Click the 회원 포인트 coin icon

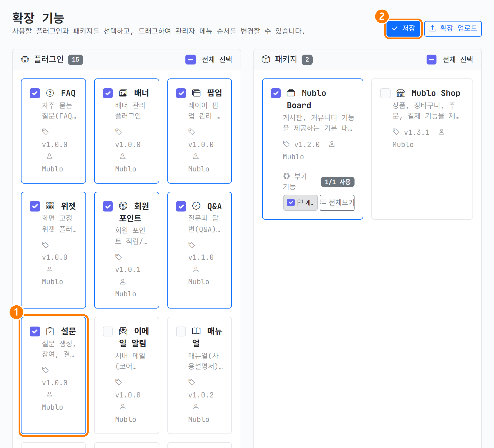(x=123, y=206)
